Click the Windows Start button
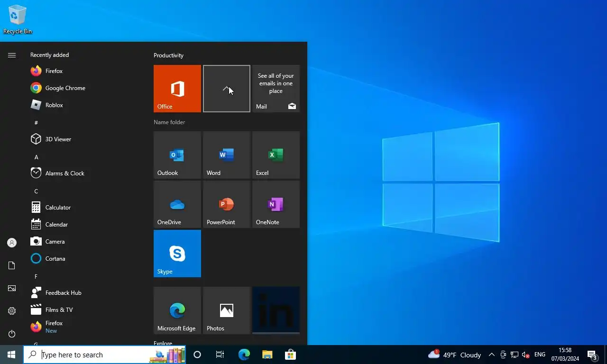The image size is (607, 364). click(11, 355)
